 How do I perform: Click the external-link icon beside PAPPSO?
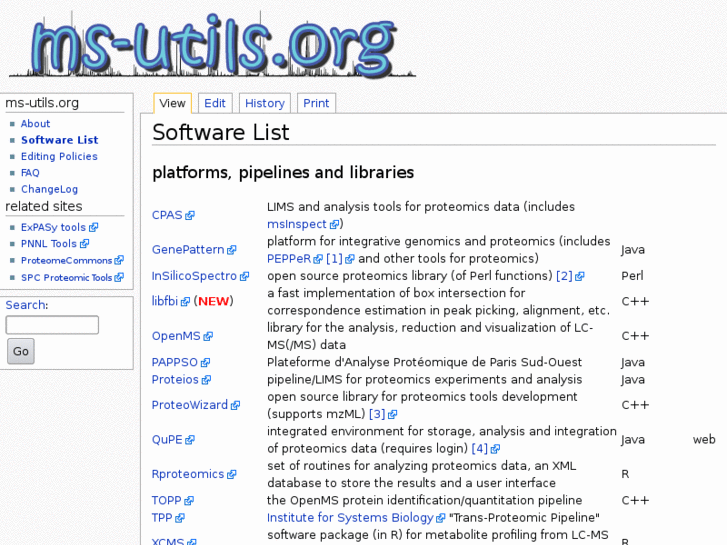tap(205, 363)
